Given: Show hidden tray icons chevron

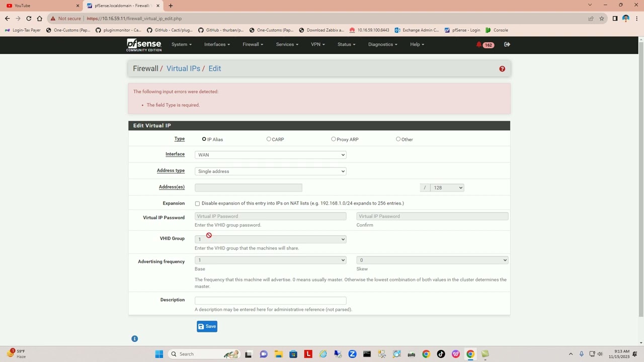Looking at the screenshot, I should pyautogui.click(x=571, y=354).
